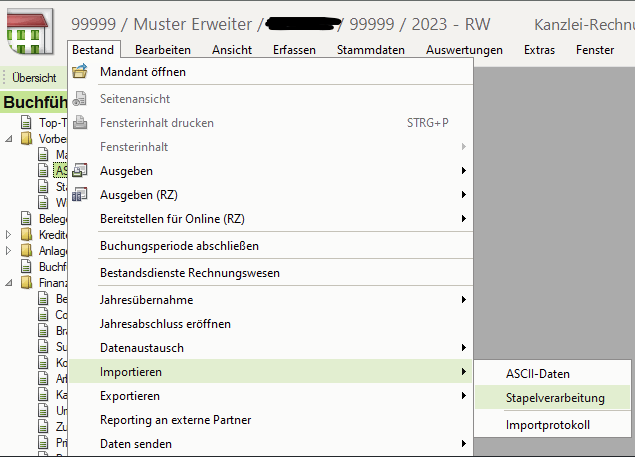Expand the Kredit tree node
Image resolution: width=635 pixels, height=457 pixels.
(9, 235)
